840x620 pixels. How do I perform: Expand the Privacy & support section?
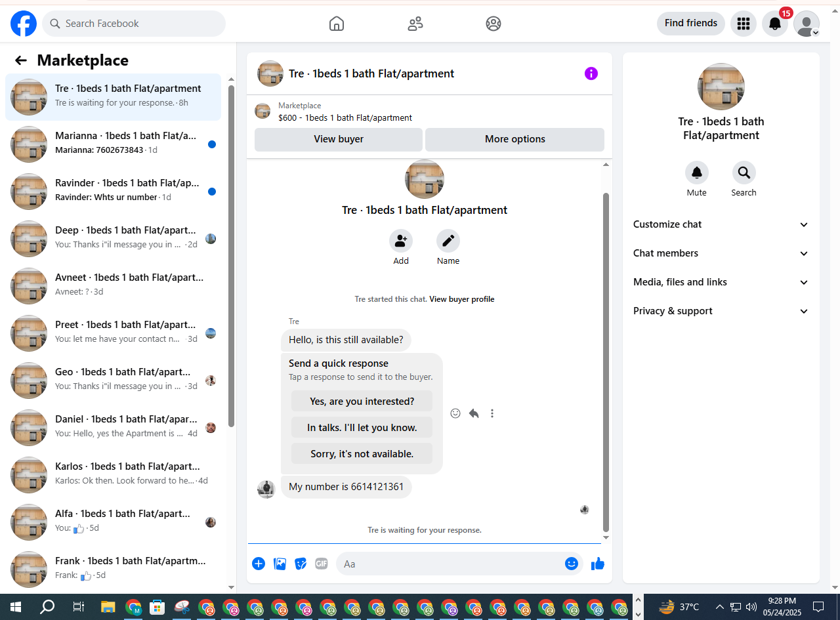click(x=721, y=311)
